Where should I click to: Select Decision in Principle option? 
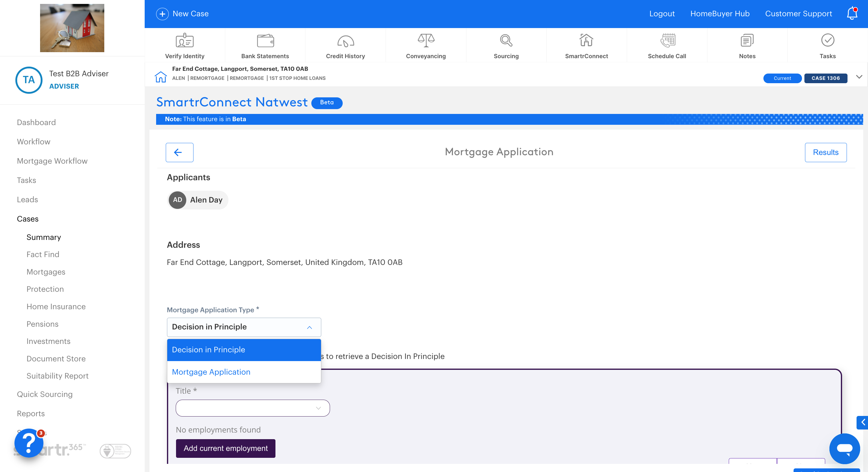click(x=244, y=350)
